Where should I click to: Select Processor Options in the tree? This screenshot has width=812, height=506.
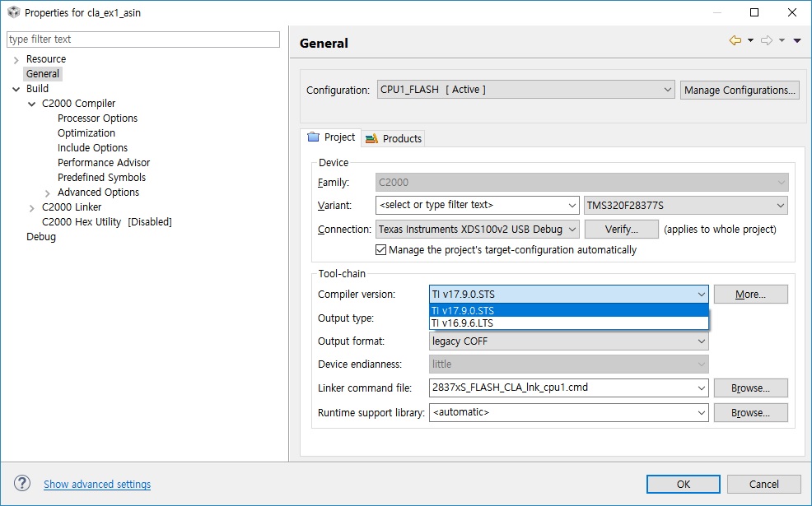[x=97, y=118]
